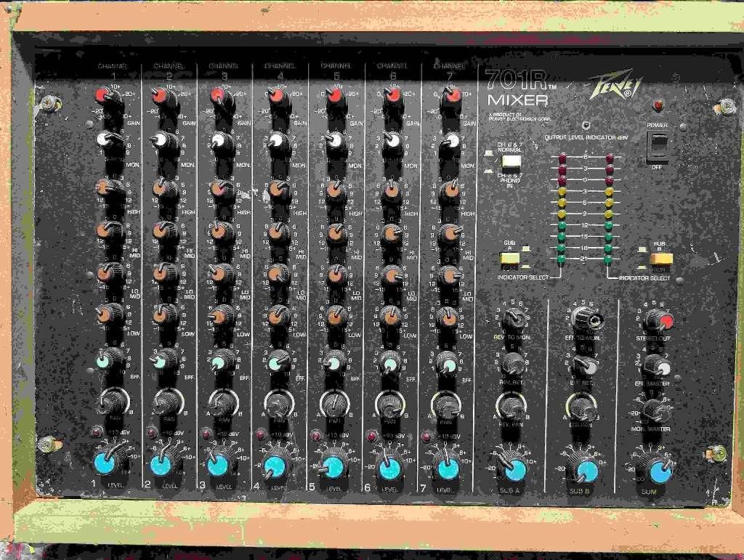Adjust channel 7 LO MID EQ knob
The height and width of the screenshot is (560, 744).
coord(449,275)
